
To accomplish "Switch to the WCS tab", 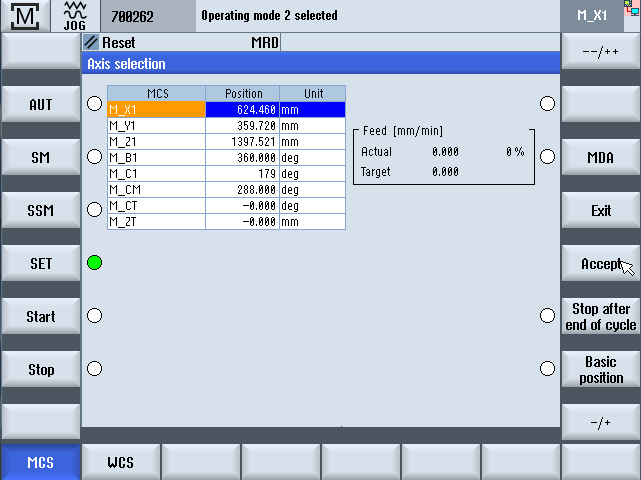I will click(120, 463).
